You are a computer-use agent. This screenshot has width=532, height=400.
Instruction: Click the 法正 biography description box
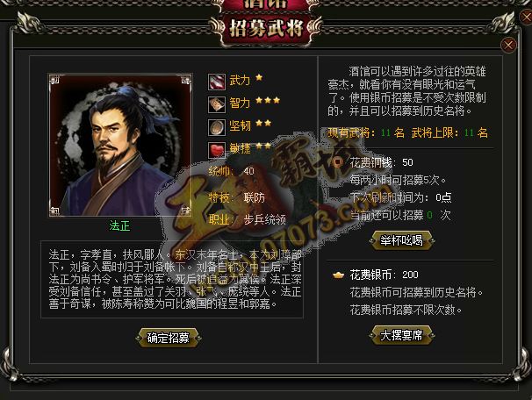(x=172, y=279)
